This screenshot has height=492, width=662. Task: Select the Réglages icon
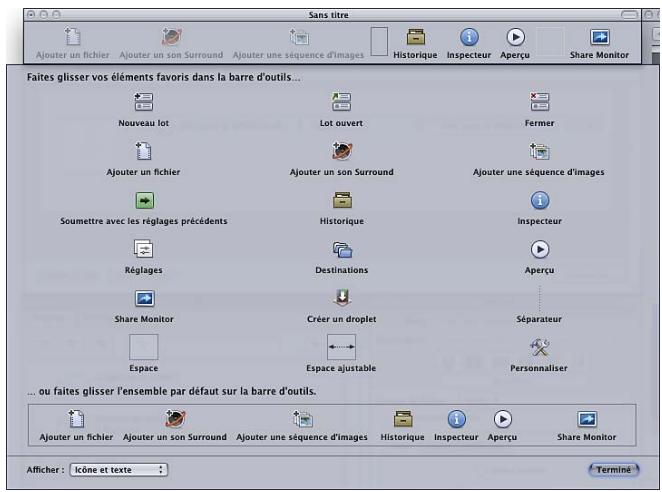point(142,248)
